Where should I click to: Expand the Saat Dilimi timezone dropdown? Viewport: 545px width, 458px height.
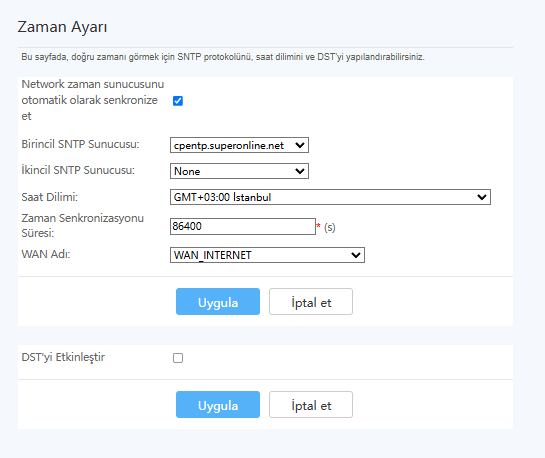pos(330,197)
